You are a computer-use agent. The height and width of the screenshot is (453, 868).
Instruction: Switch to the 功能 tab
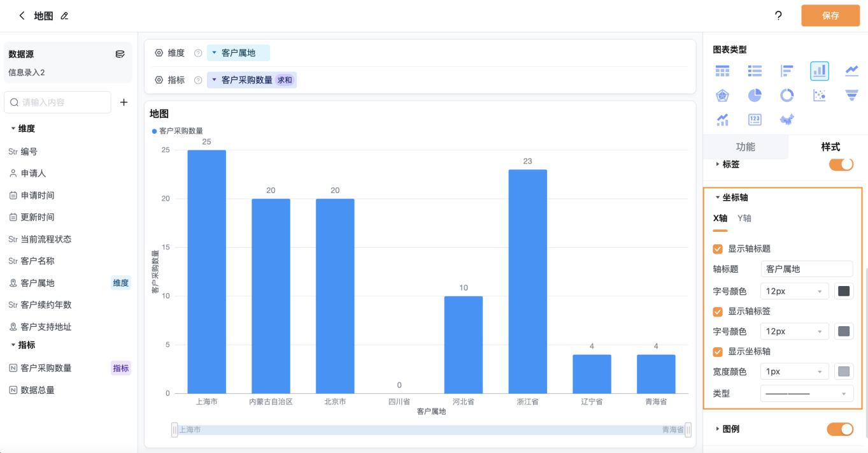[x=745, y=147]
